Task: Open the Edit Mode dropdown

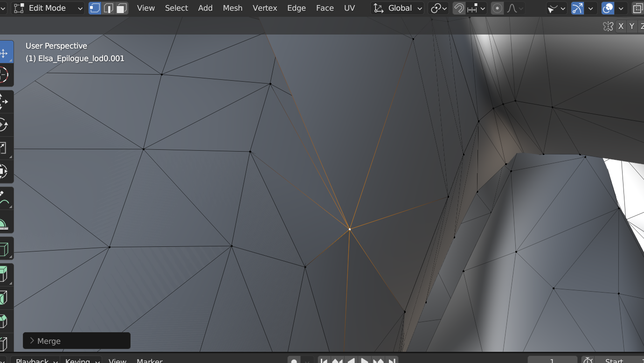Action: (48, 8)
